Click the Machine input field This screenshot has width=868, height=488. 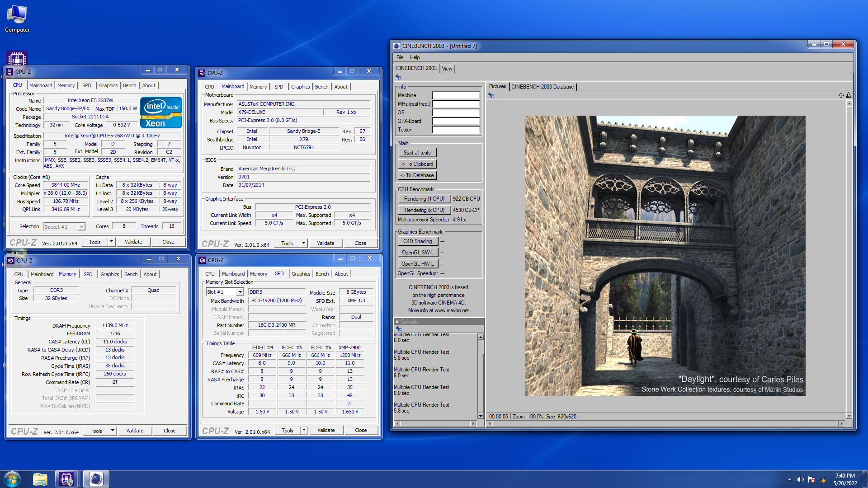456,95
